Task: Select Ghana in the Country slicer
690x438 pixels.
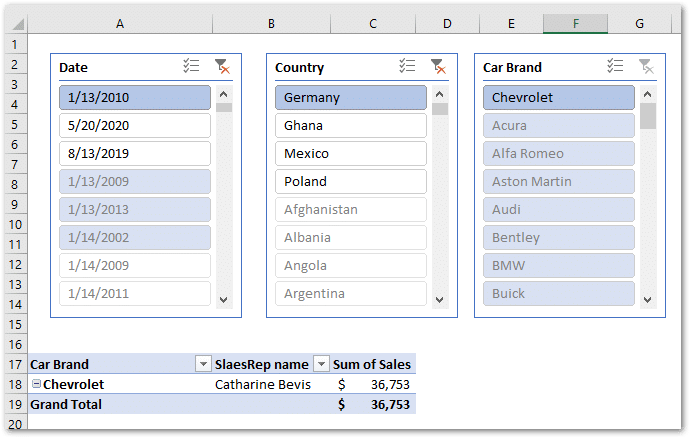Action: pyautogui.click(x=350, y=126)
